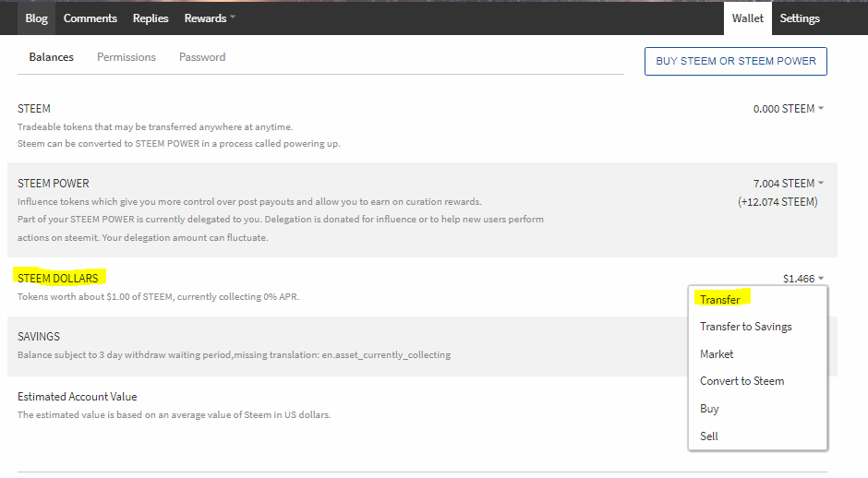
Task: Select Buy in the dropdown menu
Action: 709,409
